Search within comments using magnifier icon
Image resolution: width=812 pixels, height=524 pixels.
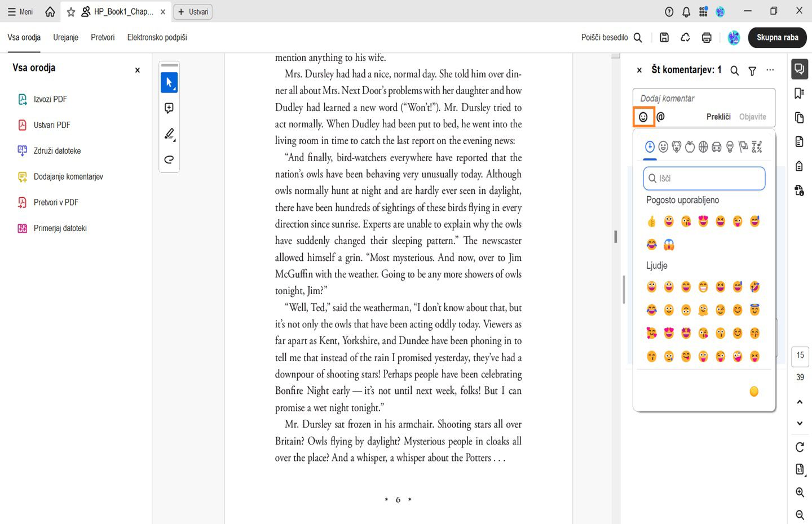(x=735, y=70)
